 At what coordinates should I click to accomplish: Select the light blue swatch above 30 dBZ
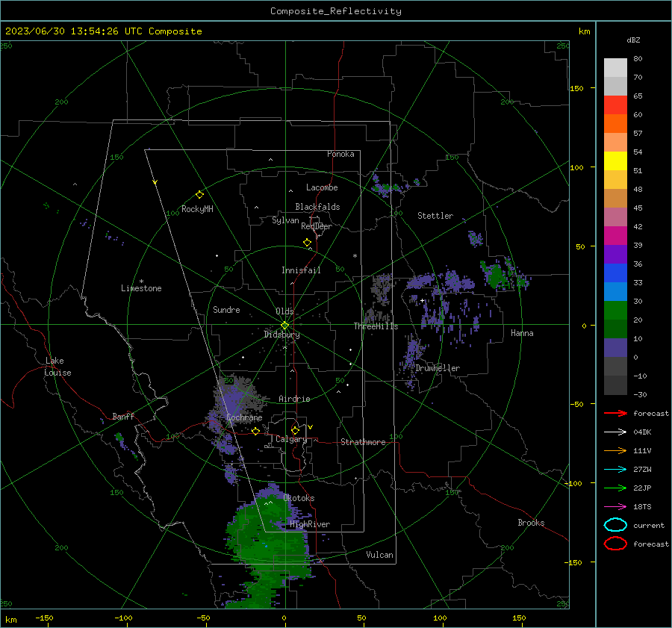[x=615, y=291]
